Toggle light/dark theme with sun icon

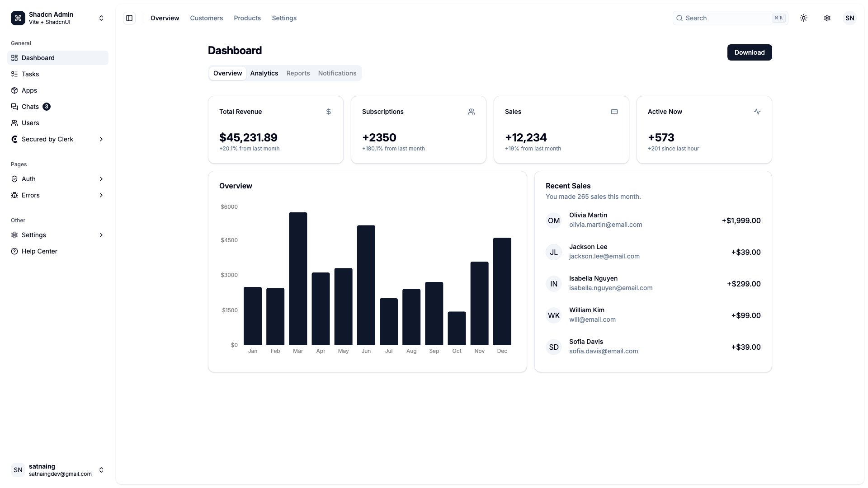click(804, 18)
